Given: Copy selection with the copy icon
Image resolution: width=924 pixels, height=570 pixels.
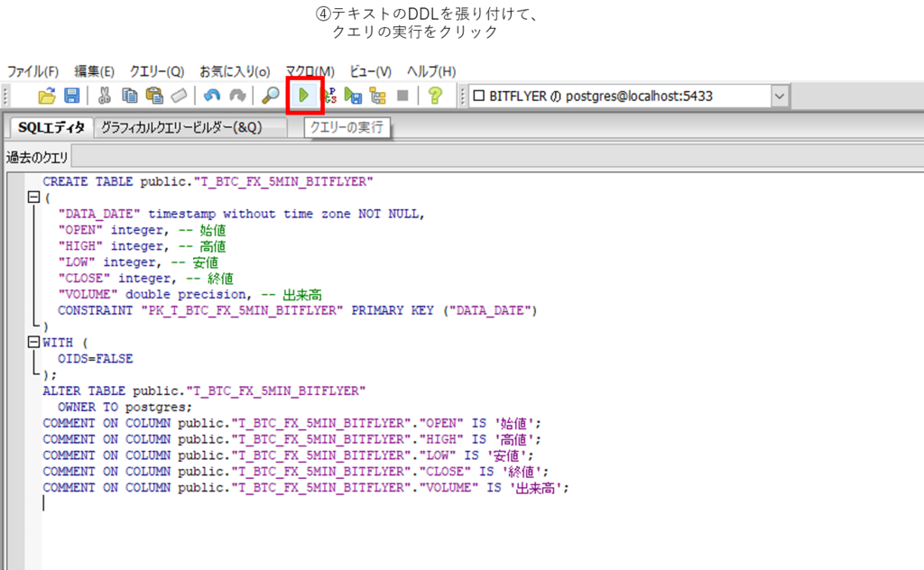Looking at the screenshot, I should pos(129,96).
